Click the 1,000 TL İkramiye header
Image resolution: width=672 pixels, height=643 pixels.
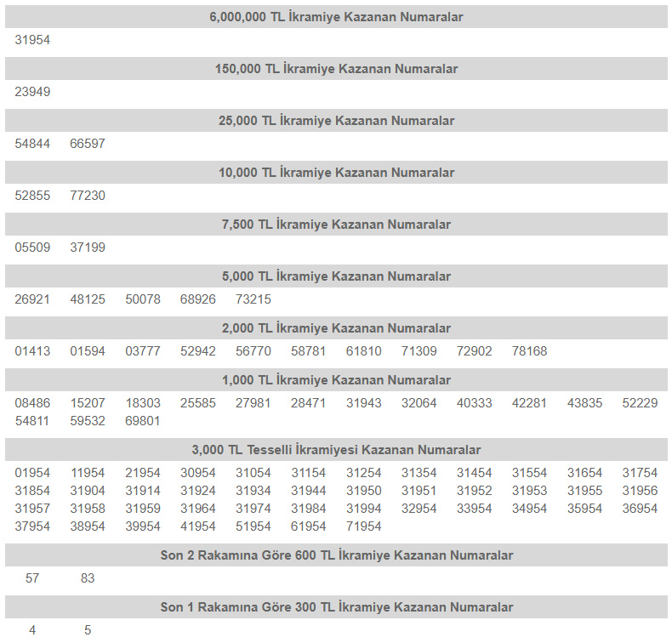click(336, 380)
